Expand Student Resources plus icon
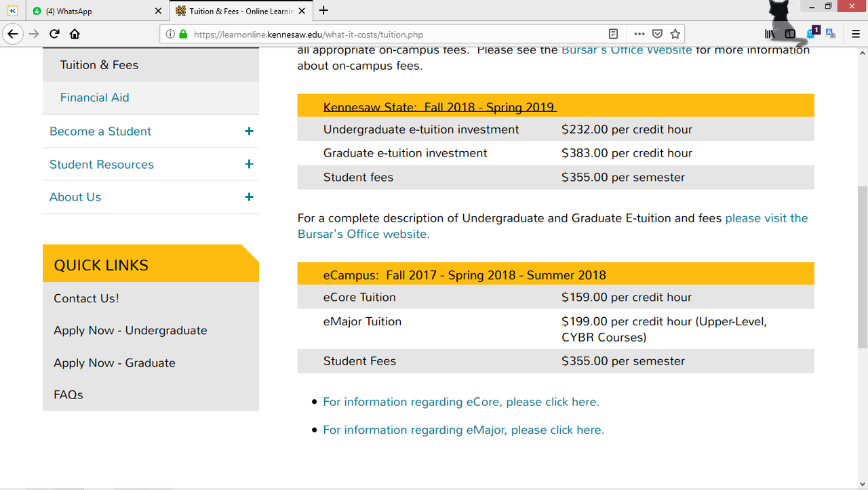 click(249, 164)
